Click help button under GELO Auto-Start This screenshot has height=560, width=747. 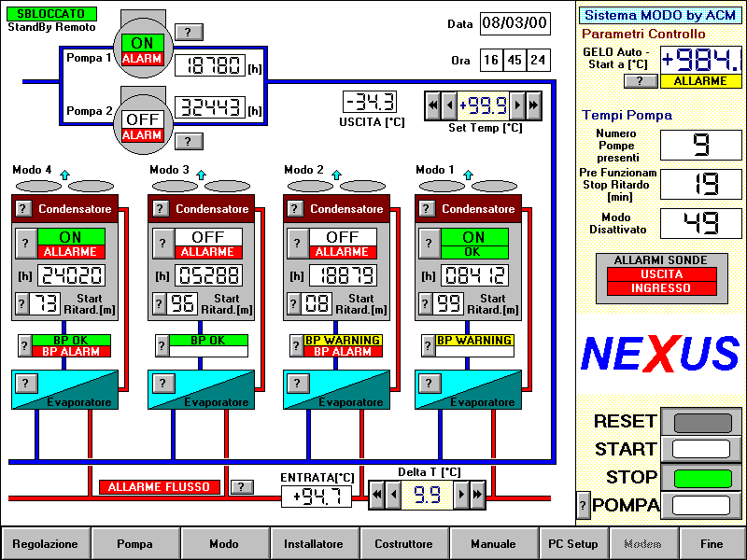(641, 81)
